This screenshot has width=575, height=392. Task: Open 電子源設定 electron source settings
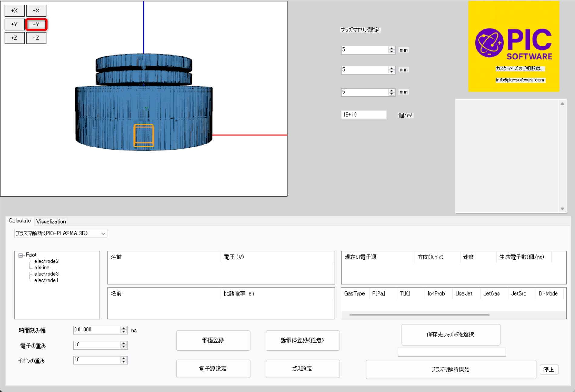[213, 369]
